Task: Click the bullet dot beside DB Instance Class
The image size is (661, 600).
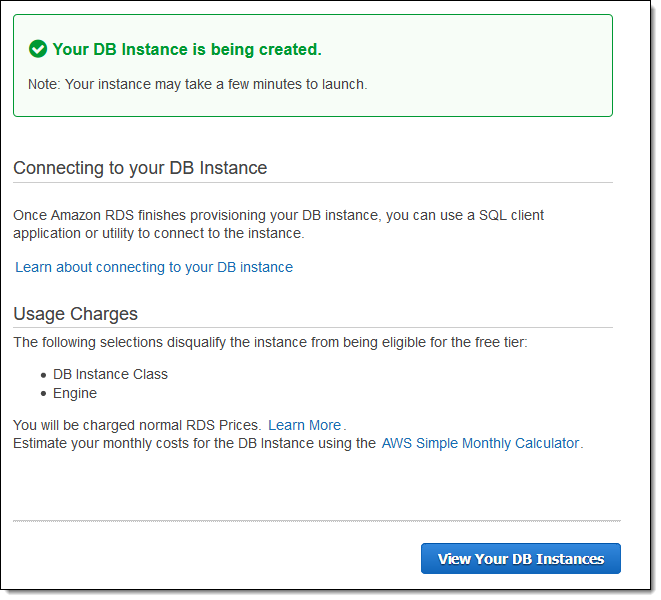Action: (x=43, y=375)
